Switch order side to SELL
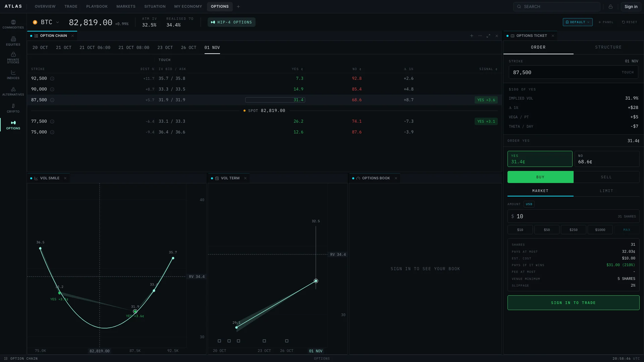Viewport: 644px width, 362px height. tap(606, 177)
